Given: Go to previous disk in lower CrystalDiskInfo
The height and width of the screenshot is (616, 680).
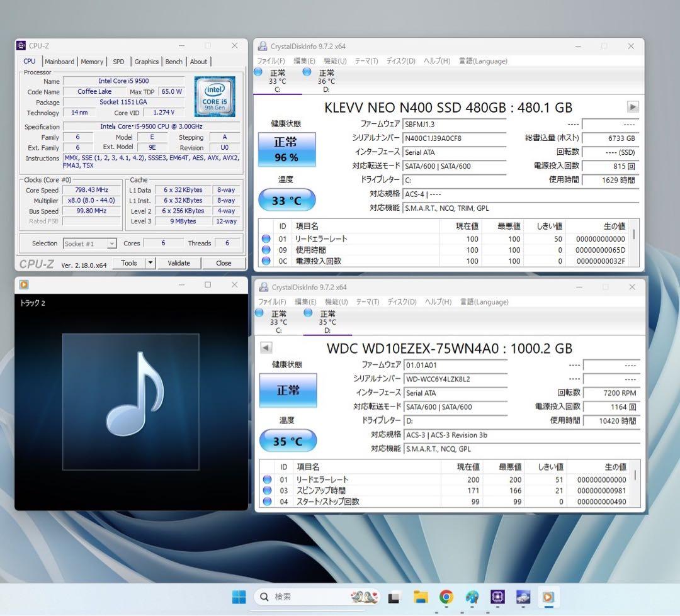Looking at the screenshot, I should click(266, 347).
